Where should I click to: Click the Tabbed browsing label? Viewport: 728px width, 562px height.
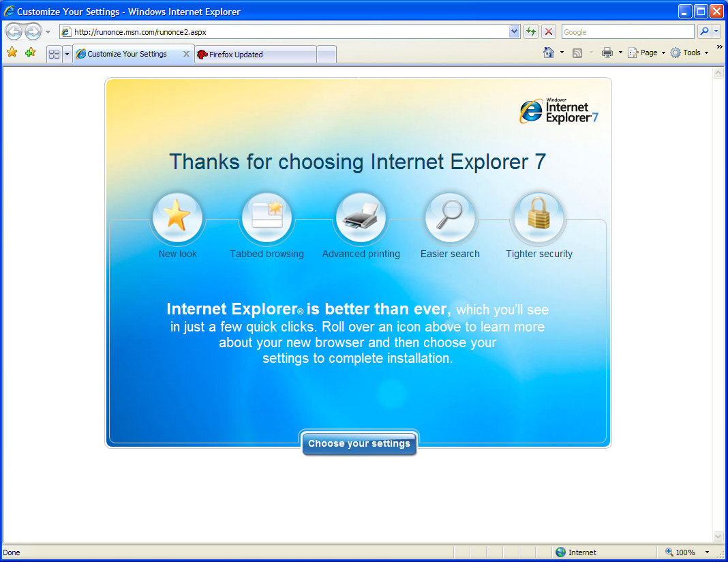[267, 254]
